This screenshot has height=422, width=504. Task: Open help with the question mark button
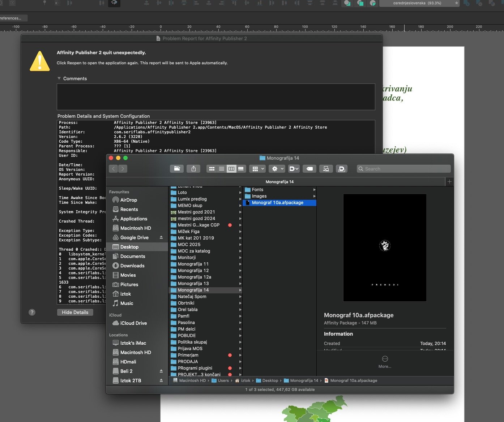(32, 313)
